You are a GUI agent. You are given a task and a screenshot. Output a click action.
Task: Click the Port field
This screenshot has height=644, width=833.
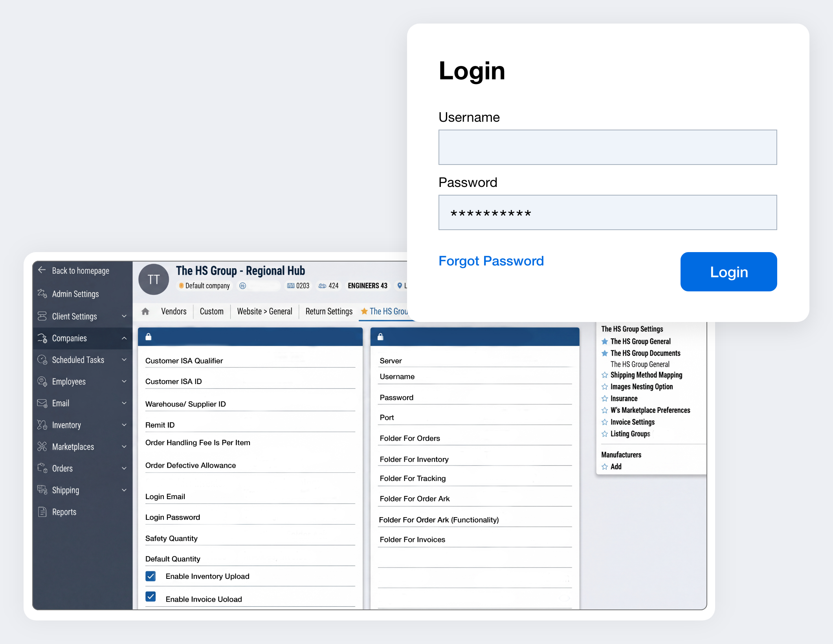click(475, 418)
